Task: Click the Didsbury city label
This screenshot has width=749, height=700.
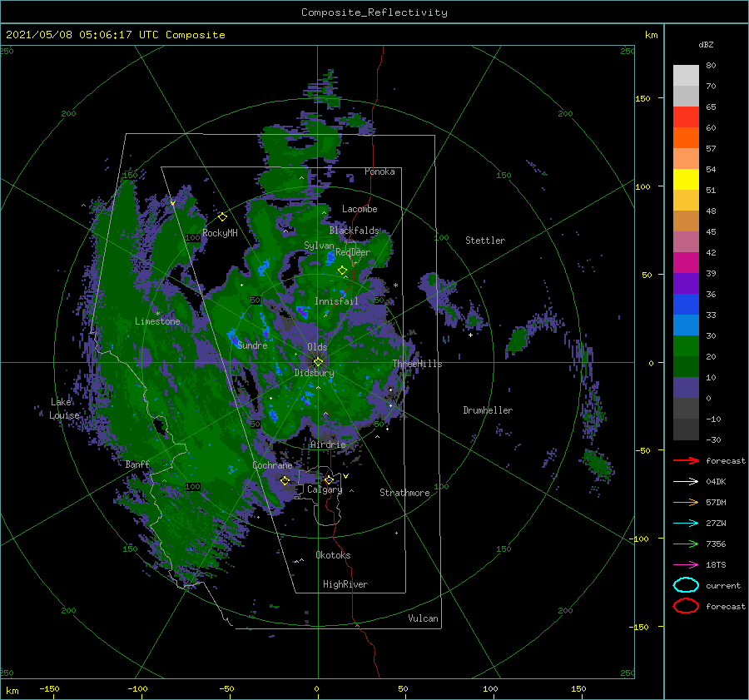Action: click(x=314, y=373)
